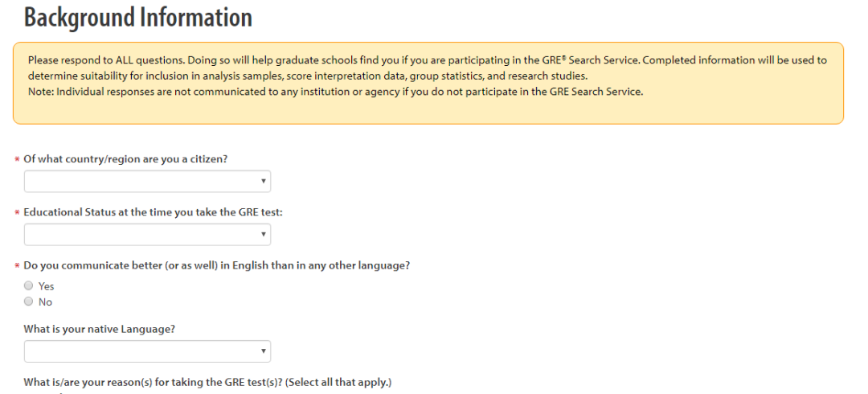Screen dimensions: 868x394
Task: Click the arrow icon on citizenship dropdown
Action: 263,182
